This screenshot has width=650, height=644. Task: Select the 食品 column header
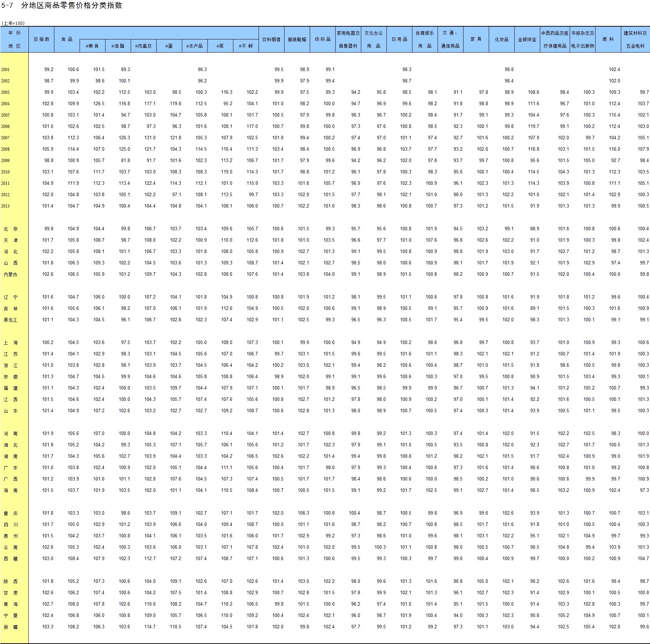(67, 39)
